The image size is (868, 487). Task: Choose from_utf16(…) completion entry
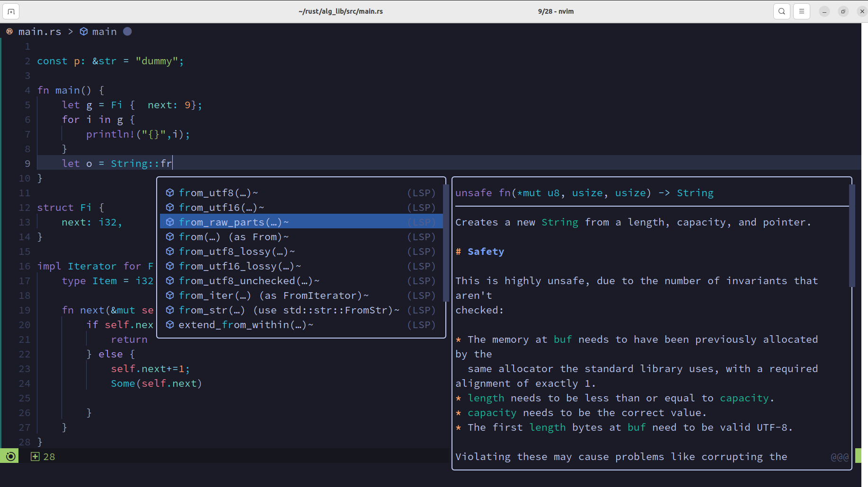301,207
